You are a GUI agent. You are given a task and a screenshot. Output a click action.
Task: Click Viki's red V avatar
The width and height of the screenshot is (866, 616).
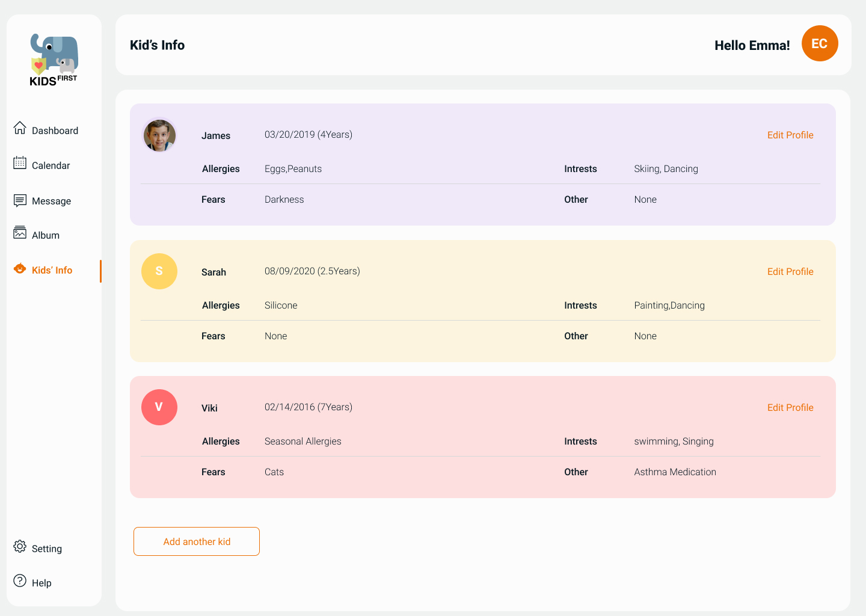(x=159, y=407)
